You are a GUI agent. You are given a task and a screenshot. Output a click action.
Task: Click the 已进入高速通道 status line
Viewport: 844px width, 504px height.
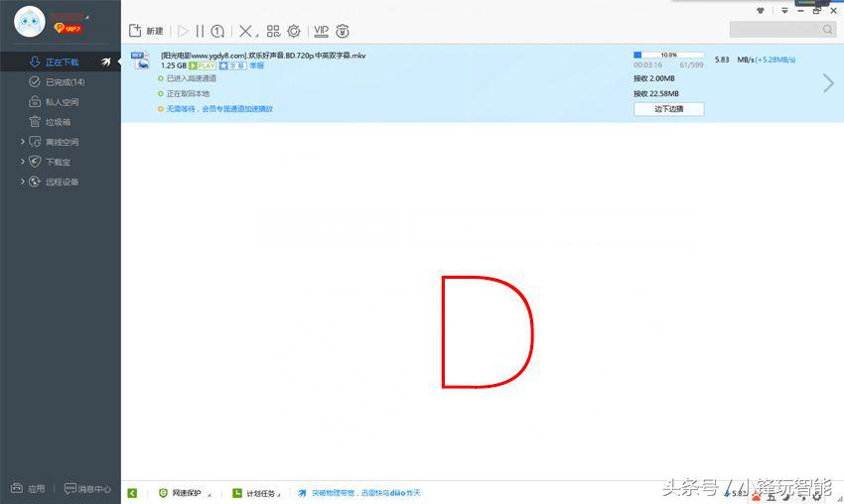[x=191, y=78]
